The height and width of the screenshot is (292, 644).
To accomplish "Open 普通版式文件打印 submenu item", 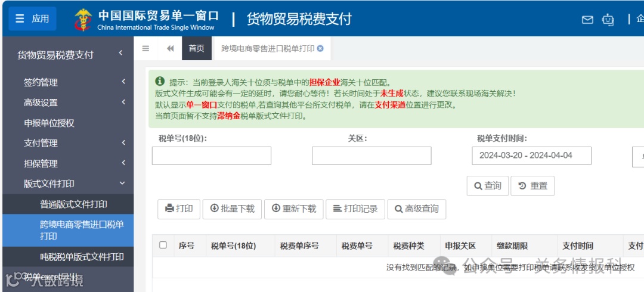I will coord(68,204).
